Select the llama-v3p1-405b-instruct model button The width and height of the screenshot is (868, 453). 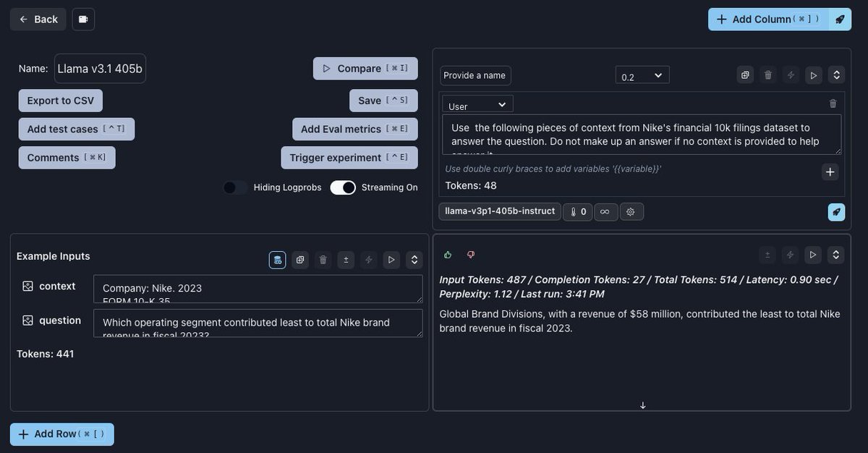[500, 211]
